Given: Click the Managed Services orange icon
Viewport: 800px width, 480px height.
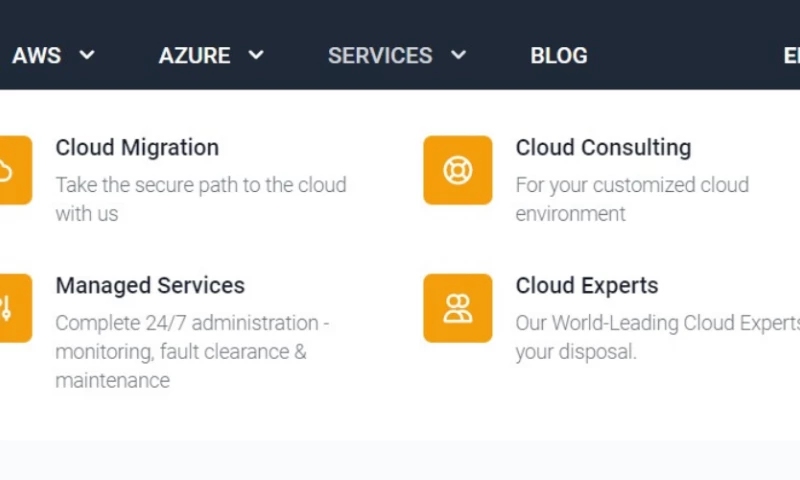Looking at the screenshot, I should [14, 308].
